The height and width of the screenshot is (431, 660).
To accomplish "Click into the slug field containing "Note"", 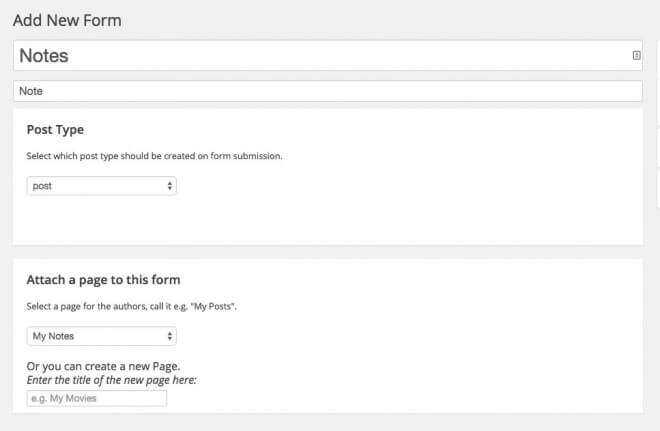I will [300, 91].
